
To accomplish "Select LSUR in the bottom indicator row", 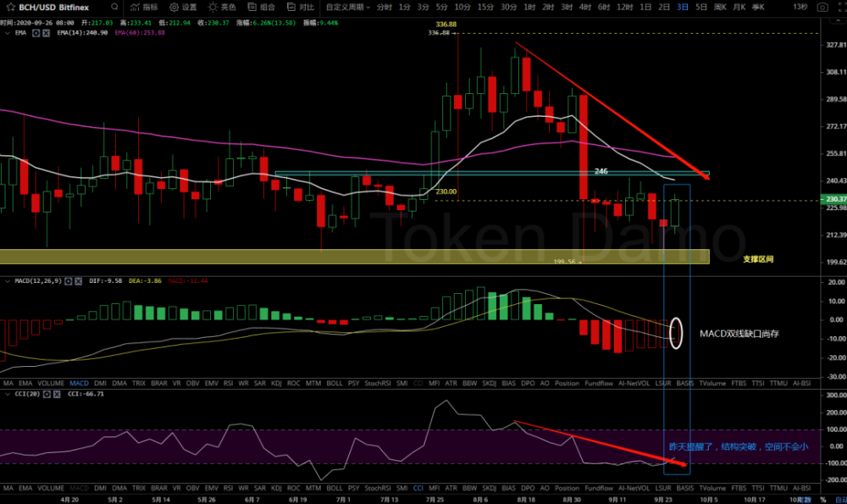I will point(663,488).
